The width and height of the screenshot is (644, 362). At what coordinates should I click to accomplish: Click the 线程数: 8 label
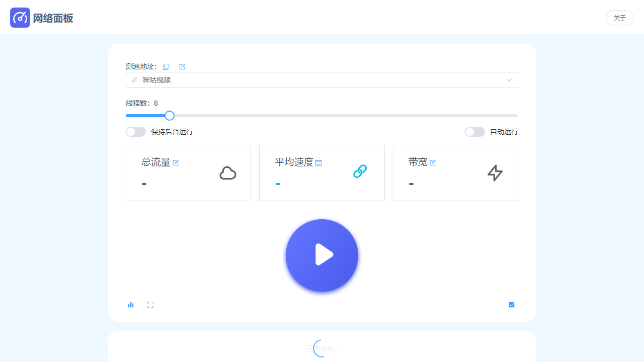(142, 103)
